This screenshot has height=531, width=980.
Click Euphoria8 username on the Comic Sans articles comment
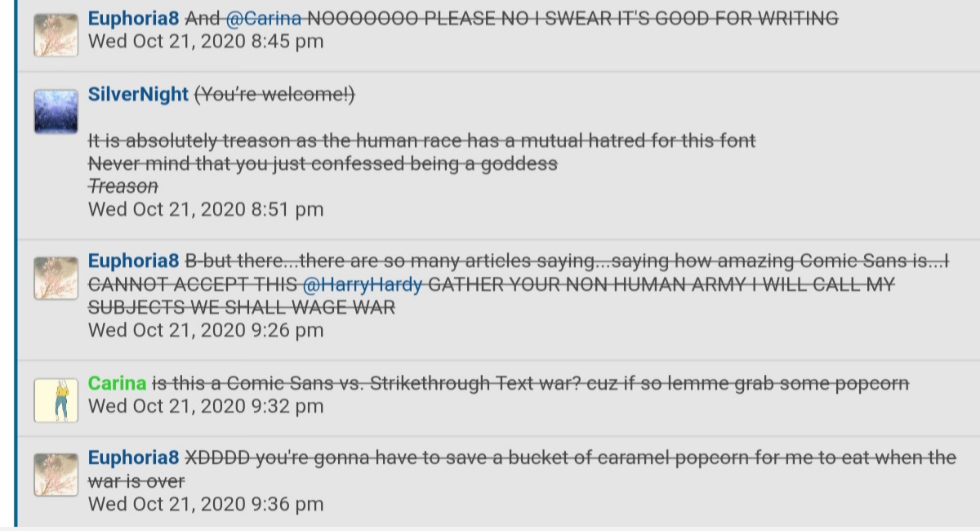click(133, 261)
